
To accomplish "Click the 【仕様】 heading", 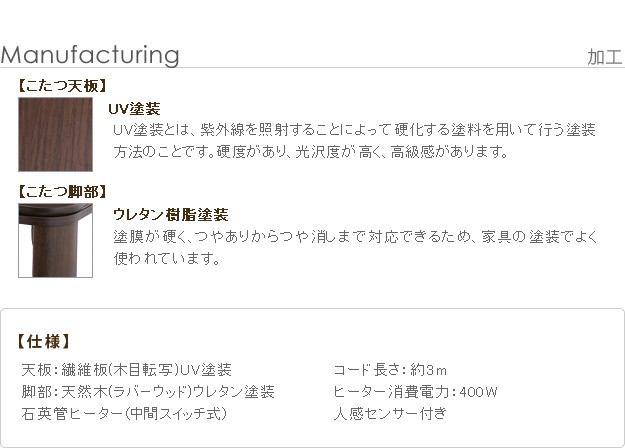I will pyautogui.click(x=45, y=340).
